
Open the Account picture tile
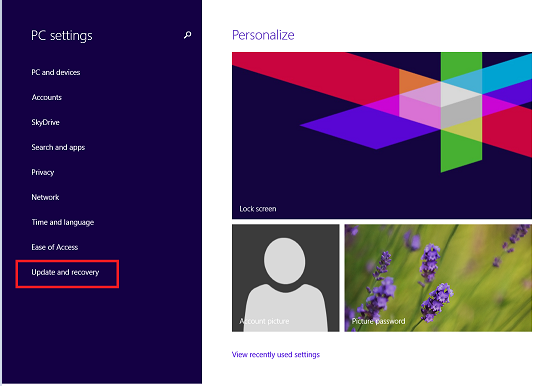(x=285, y=278)
